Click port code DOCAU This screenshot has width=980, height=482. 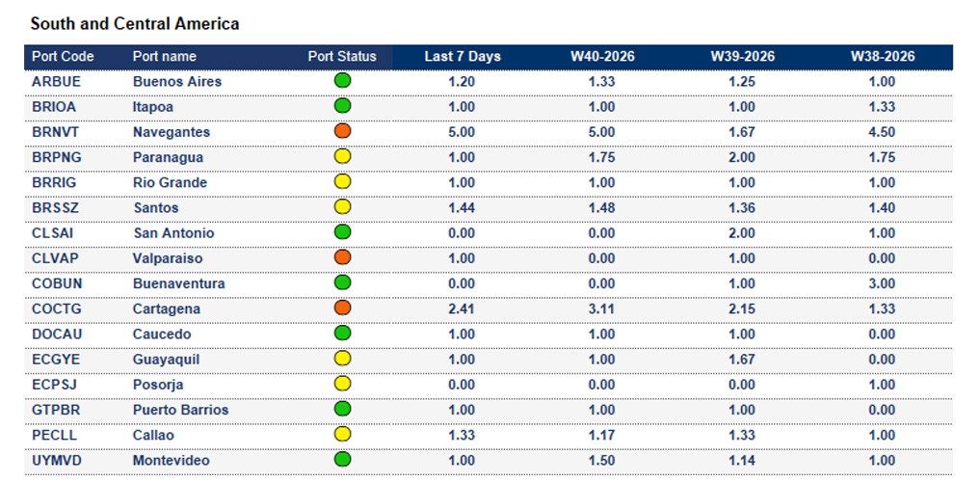(x=57, y=334)
